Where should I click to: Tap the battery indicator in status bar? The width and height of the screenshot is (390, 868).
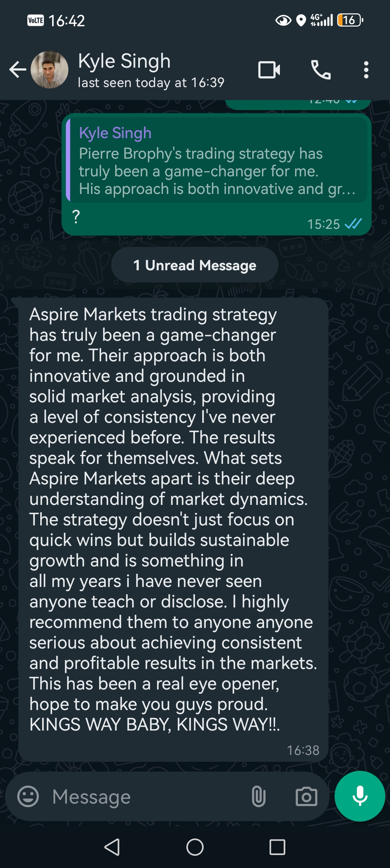(x=350, y=20)
